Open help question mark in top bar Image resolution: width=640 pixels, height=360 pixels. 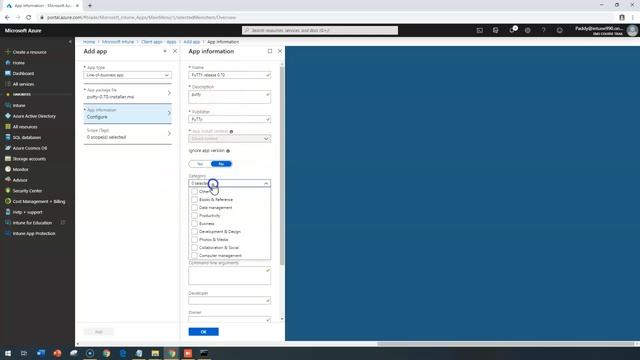click(543, 30)
